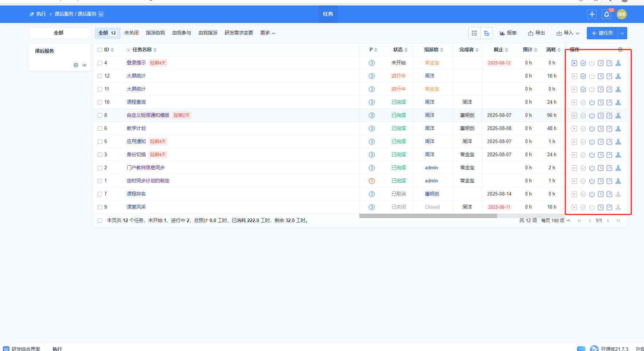Tick the checkbox for task 4
Screen dimensions: 644x351
click(x=100, y=63)
